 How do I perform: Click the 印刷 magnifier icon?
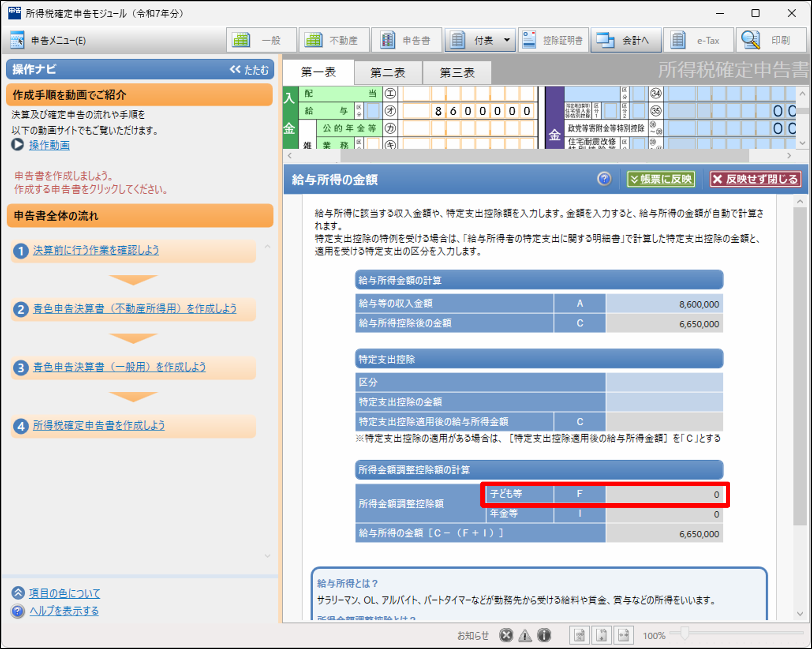750,40
